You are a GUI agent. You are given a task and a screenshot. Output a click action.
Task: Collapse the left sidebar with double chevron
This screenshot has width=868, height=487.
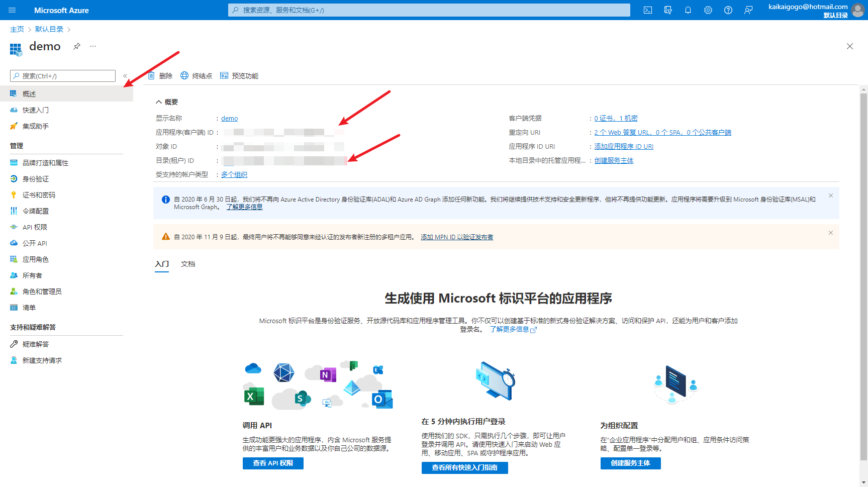coord(125,76)
